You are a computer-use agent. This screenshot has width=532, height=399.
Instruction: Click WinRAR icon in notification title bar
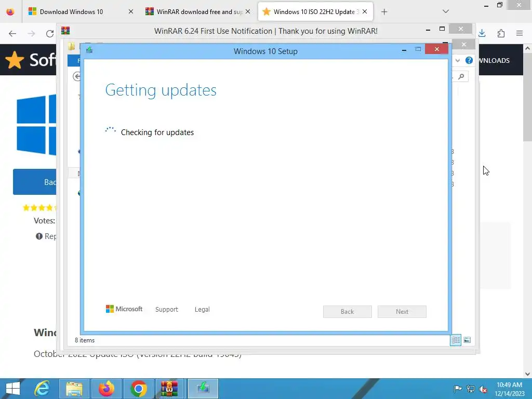coord(65,31)
